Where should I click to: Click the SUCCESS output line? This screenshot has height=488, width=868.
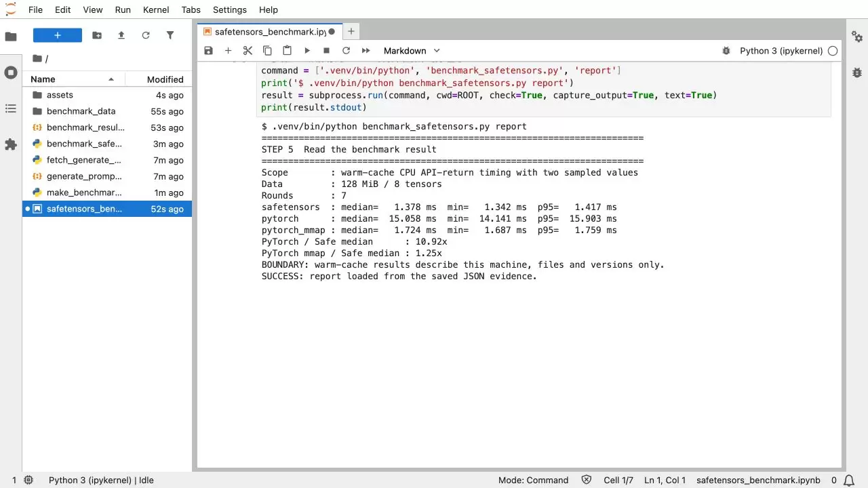[399, 276]
